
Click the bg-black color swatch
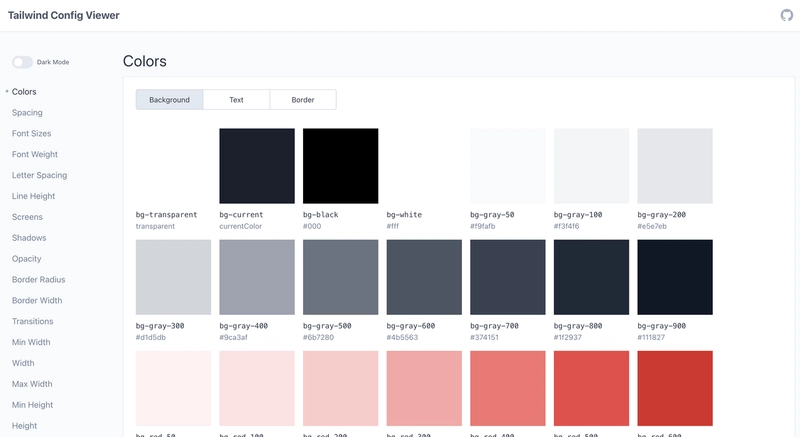click(x=340, y=165)
